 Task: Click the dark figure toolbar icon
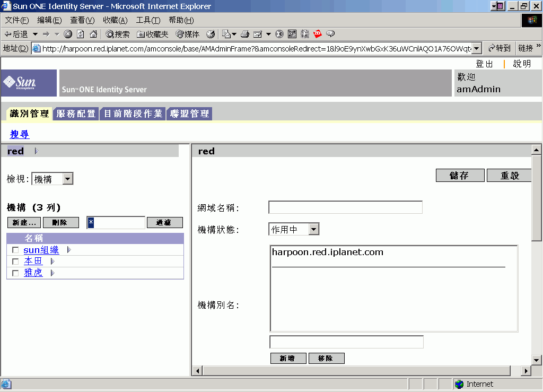305,34
